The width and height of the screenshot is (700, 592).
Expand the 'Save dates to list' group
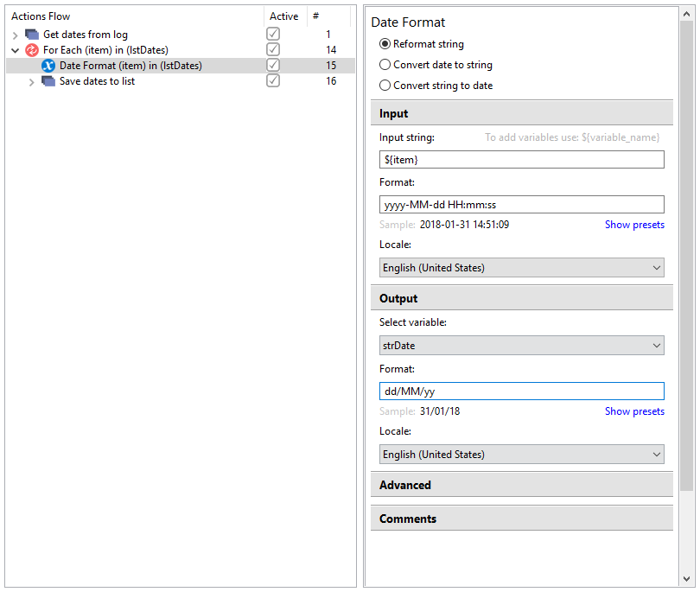[x=31, y=82]
